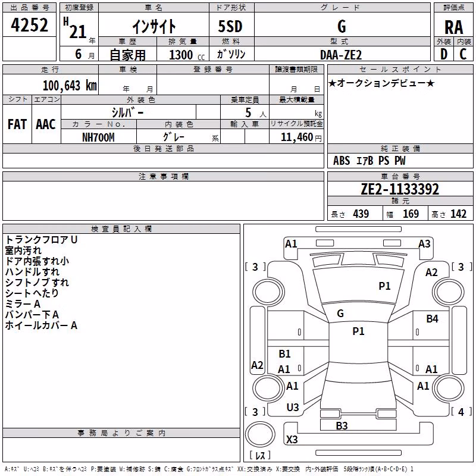Select the B3 mark on the rear

pyautogui.click(x=342, y=426)
